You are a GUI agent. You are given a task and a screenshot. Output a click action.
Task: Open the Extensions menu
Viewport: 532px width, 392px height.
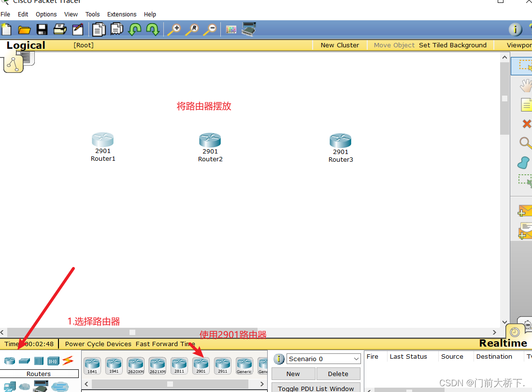click(122, 14)
